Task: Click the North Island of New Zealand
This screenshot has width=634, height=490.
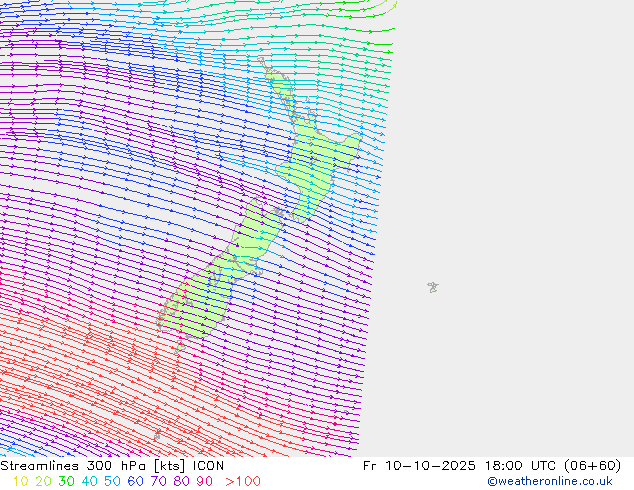Action: click(x=313, y=162)
